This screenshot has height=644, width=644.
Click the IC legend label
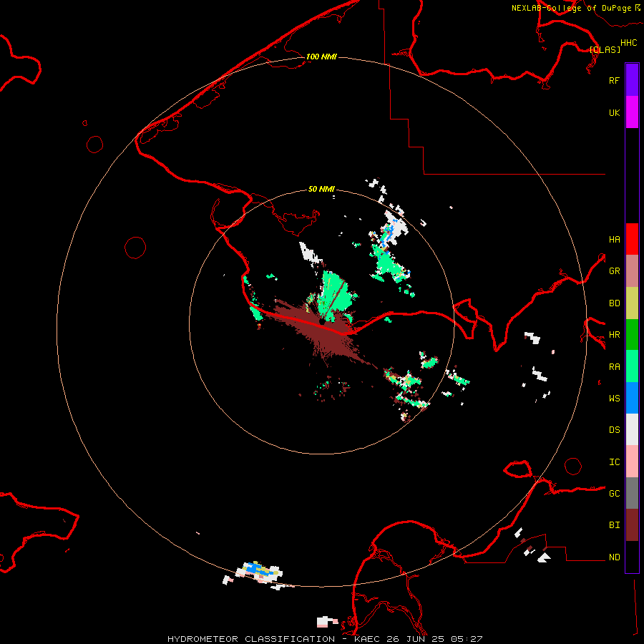[614, 462]
